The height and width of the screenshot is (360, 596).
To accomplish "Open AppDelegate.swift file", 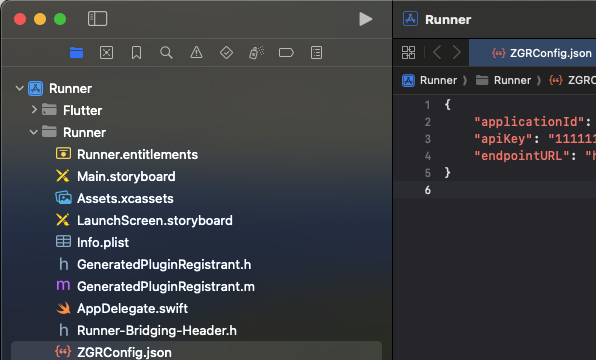I will (x=132, y=308).
